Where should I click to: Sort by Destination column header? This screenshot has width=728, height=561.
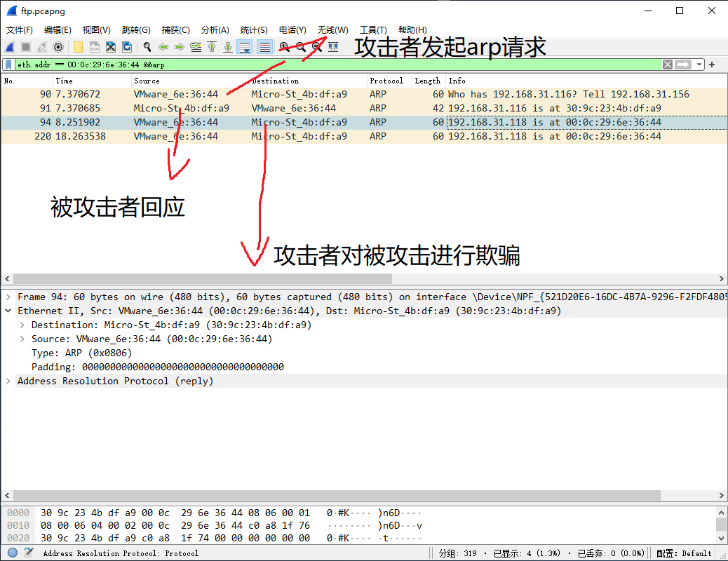click(x=309, y=81)
